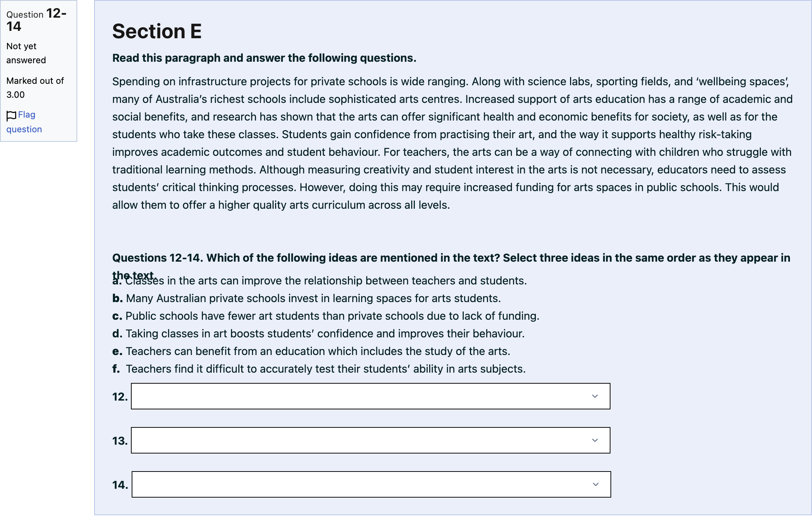Screen dimensions: 812x527
Task: Click the Question 12-14 number label
Action: pos(36,20)
